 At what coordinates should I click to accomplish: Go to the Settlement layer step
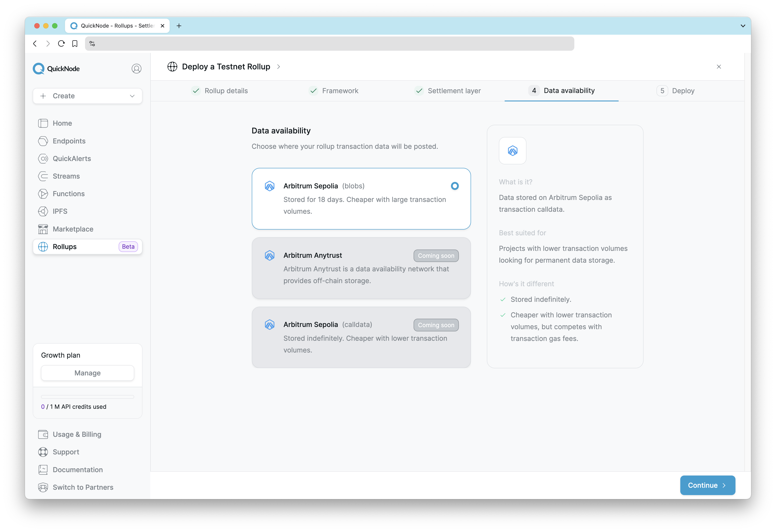[447, 91]
